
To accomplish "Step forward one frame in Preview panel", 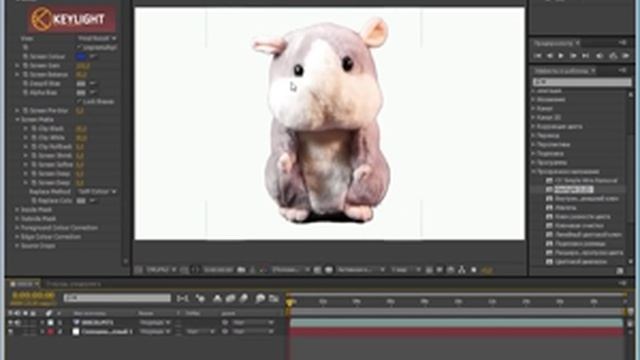I will pos(573,56).
